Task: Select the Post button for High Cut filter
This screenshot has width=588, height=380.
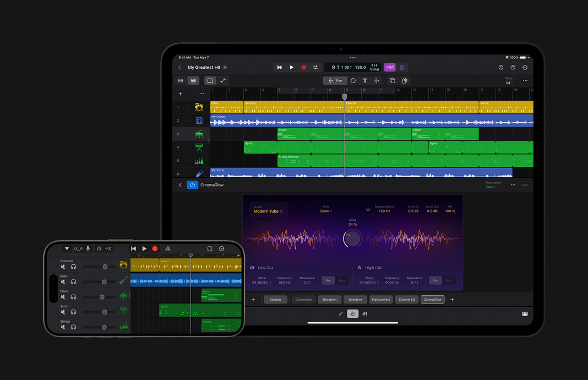Action: pyautogui.click(x=449, y=280)
